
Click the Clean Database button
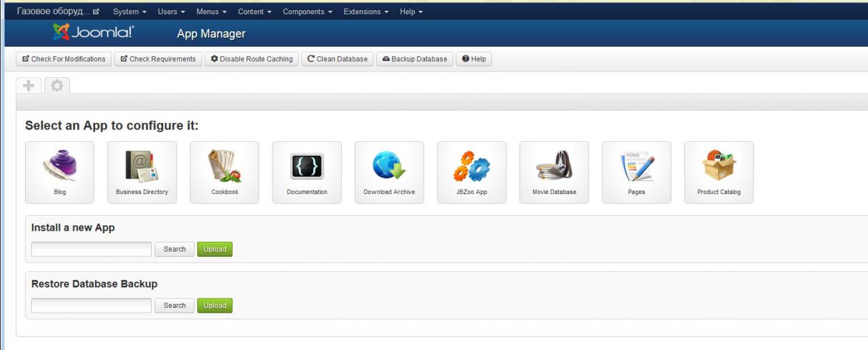click(337, 59)
